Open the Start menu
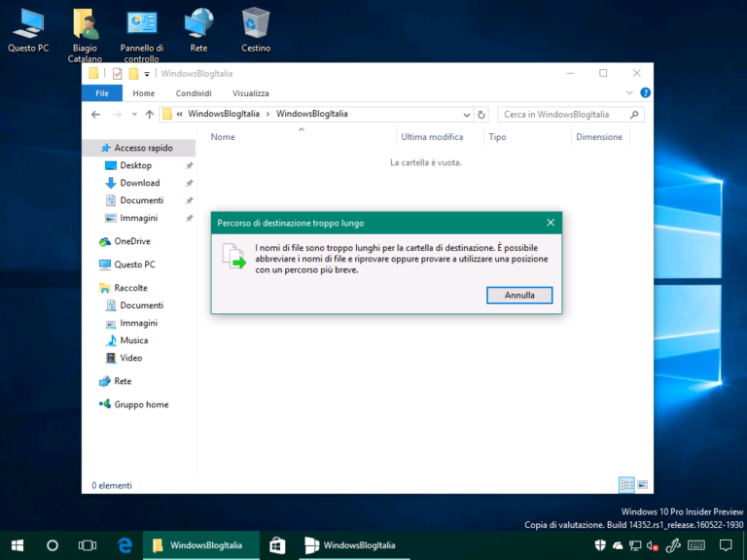 (18, 545)
